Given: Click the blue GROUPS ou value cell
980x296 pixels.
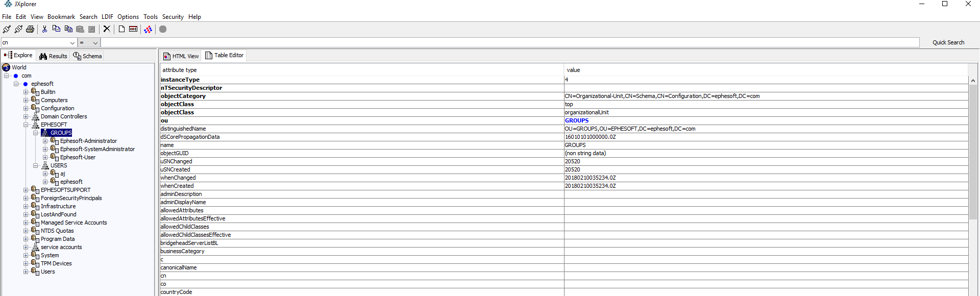Looking at the screenshot, I should click(x=766, y=120).
